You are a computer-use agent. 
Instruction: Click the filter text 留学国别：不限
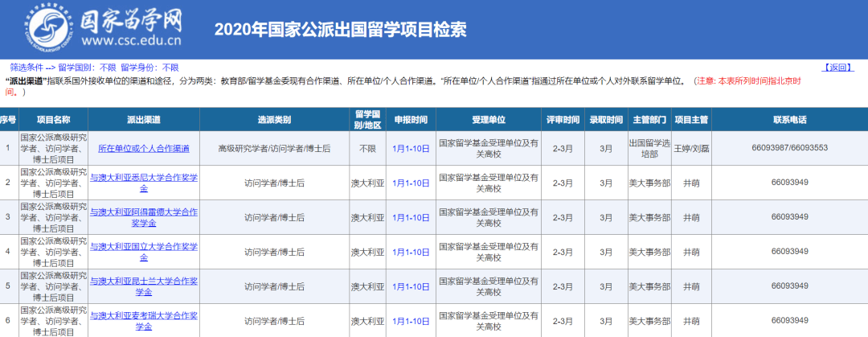87,68
